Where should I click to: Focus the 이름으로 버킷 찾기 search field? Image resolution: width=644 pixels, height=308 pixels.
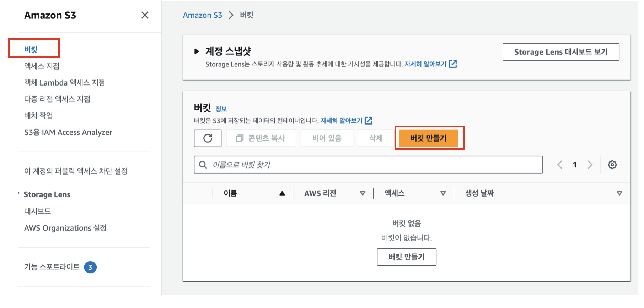(x=368, y=165)
